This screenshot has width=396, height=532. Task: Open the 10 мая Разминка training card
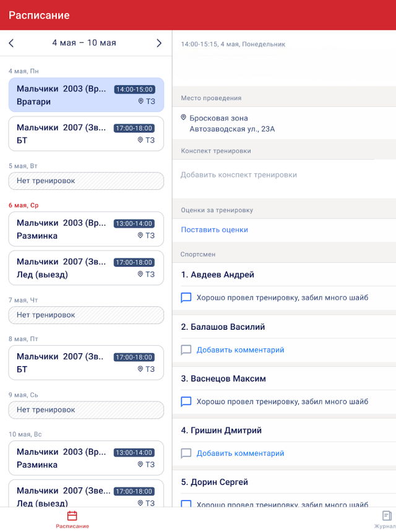tap(86, 458)
